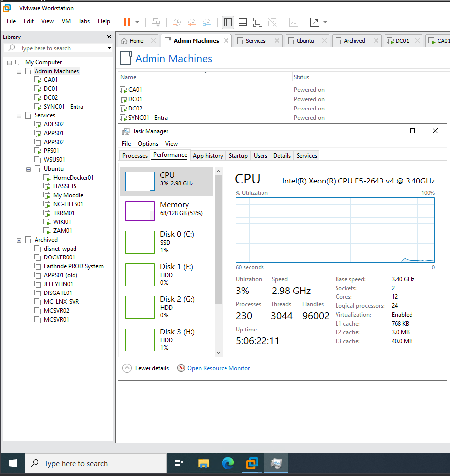
Task: Click Open Resource Monitor link
Action: pyautogui.click(x=219, y=368)
